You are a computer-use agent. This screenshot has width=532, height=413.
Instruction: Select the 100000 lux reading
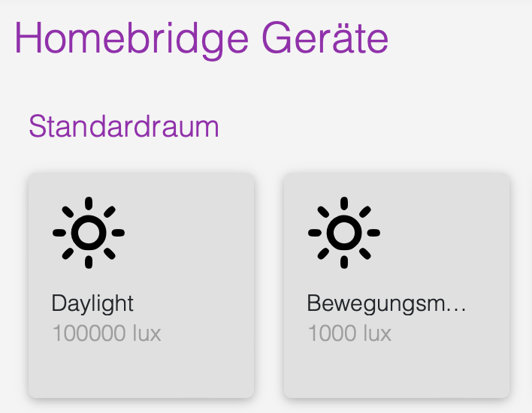tap(107, 333)
